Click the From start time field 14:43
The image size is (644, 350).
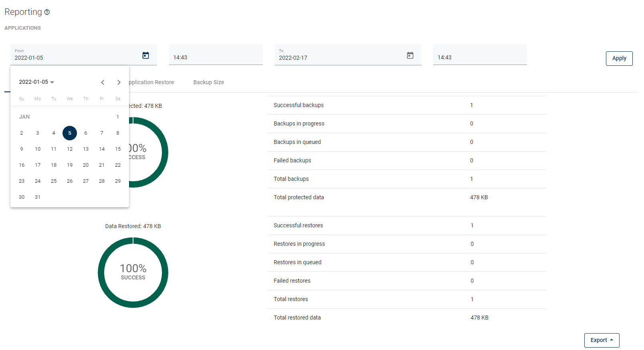216,57
